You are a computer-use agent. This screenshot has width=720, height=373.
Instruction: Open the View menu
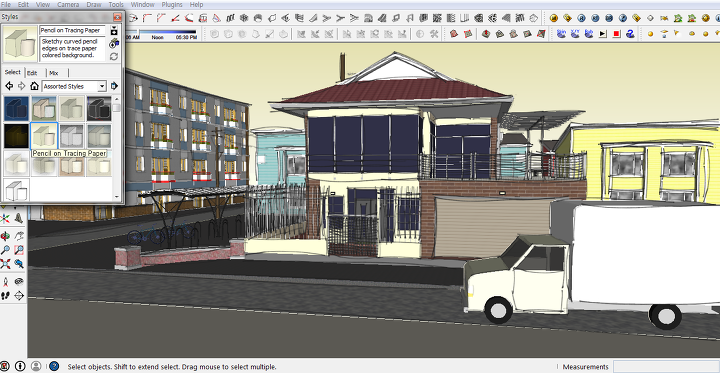point(43,5)
